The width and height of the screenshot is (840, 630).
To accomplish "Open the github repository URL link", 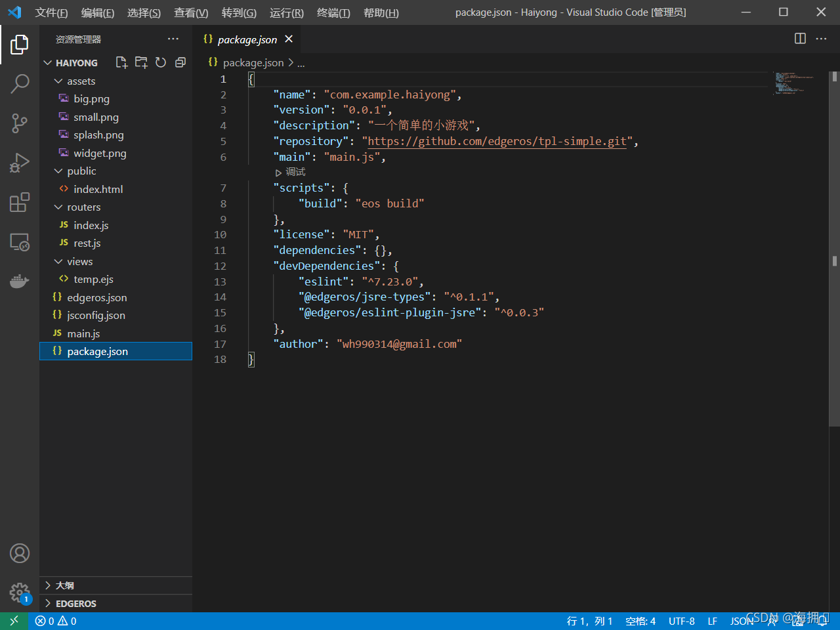I will tap(497, 141).
